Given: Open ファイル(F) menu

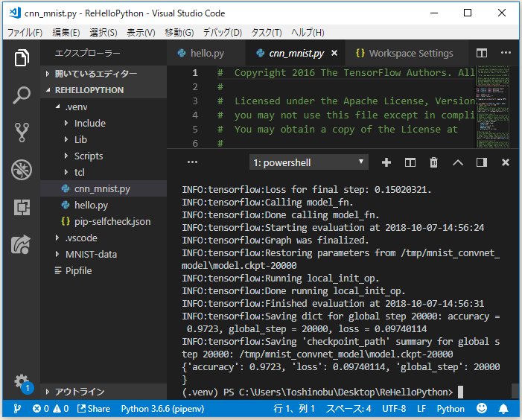Looking at the screenshot, I should [x=25, y=32].
